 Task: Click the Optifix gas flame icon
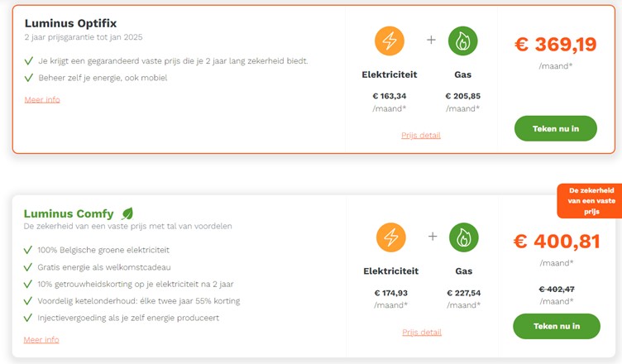462,41
